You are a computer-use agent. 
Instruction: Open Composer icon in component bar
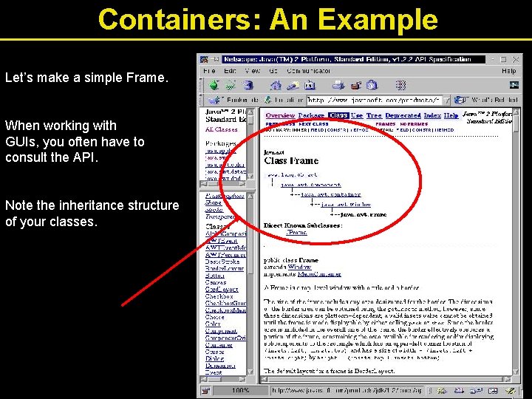[x=510, y=391]
